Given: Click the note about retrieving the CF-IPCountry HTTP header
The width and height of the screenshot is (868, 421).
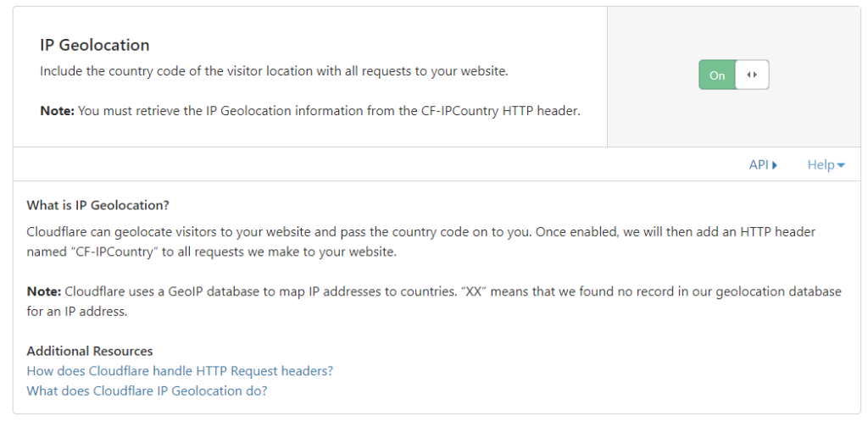Looking at the screenshot, I should [x=310, y=111].
